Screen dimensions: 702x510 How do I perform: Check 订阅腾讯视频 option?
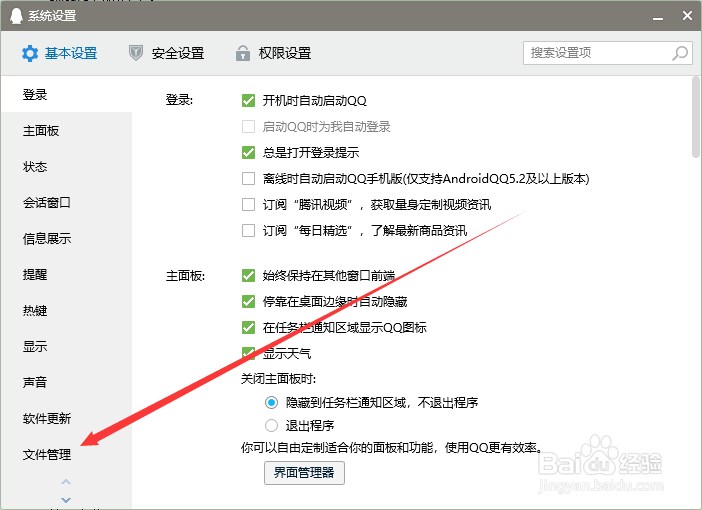248,204
